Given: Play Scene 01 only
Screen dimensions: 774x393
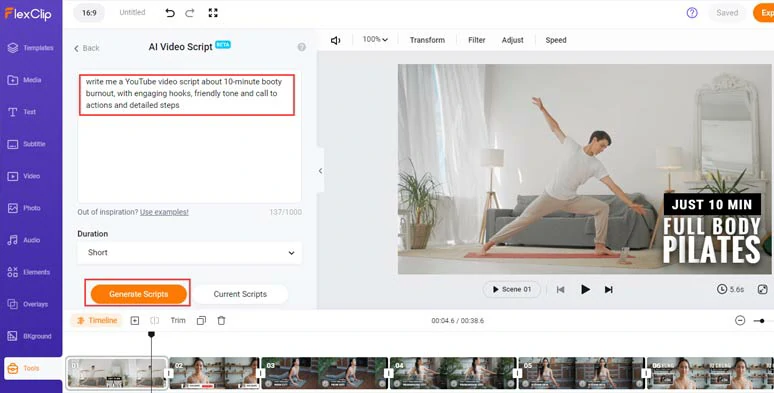Looking at the screenshot, I should [512, 289].
